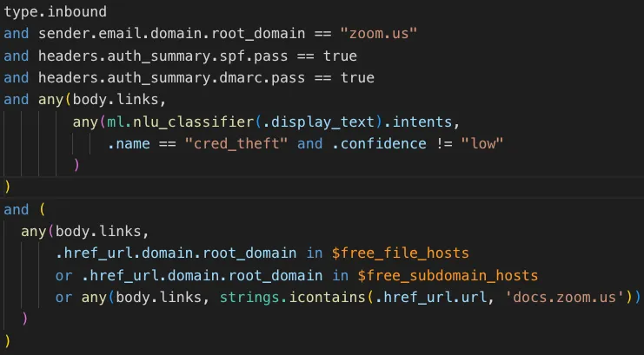
Task: Click '.intents' after the classifier call
Action: click(x=418, y=122)
